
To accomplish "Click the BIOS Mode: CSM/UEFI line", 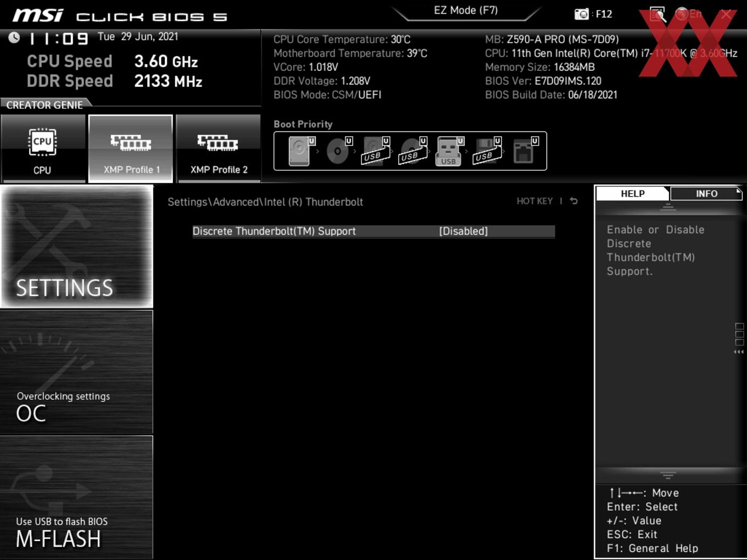I will (327, 94).
